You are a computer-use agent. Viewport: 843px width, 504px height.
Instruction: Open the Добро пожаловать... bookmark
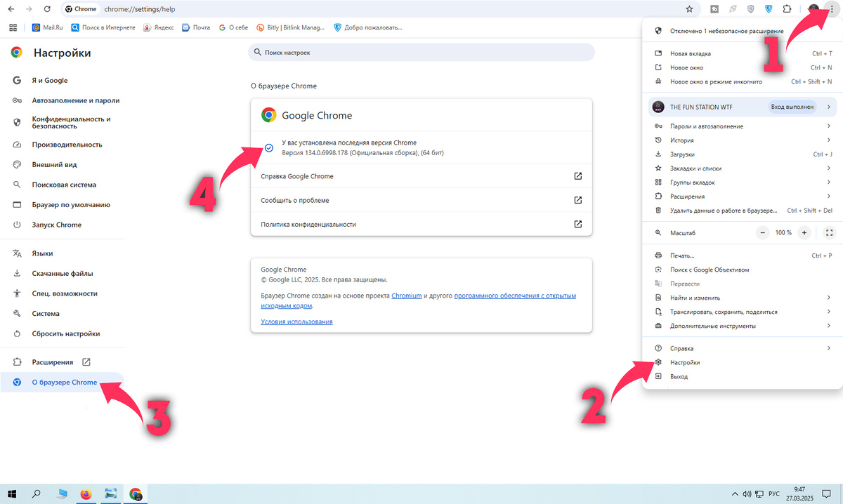point(368,27)
